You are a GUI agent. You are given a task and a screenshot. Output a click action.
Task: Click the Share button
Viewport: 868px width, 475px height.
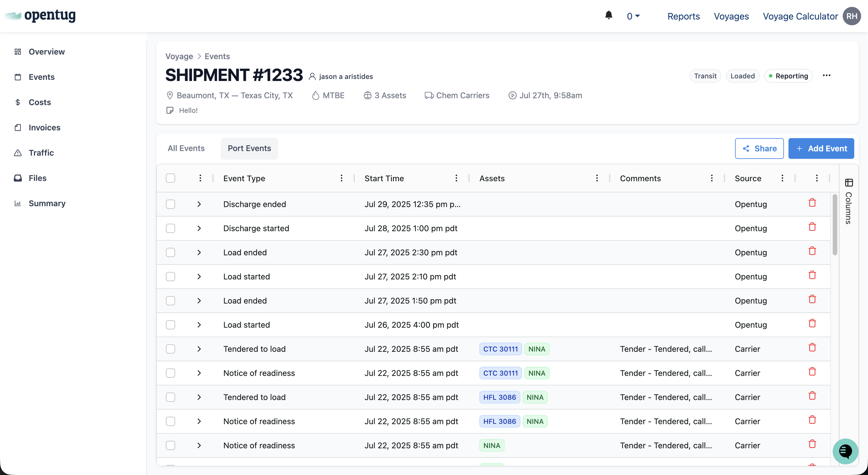[x=759, y=148]
